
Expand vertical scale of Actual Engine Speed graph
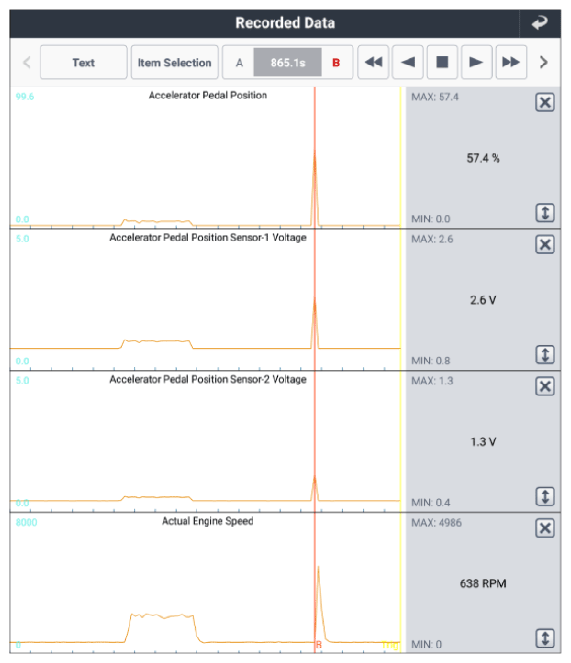545,638
